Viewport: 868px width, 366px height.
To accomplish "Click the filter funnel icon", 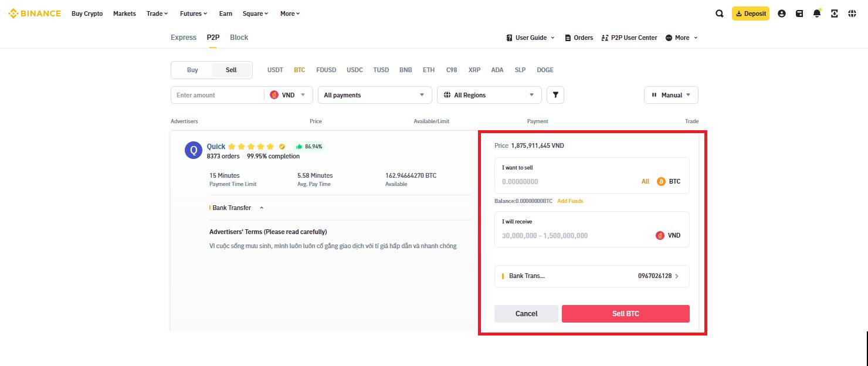I will 555,95.
